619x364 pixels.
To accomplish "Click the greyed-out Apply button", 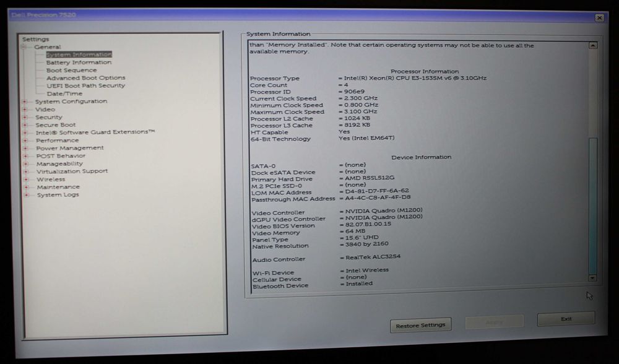I will click(x=494, y=322).
